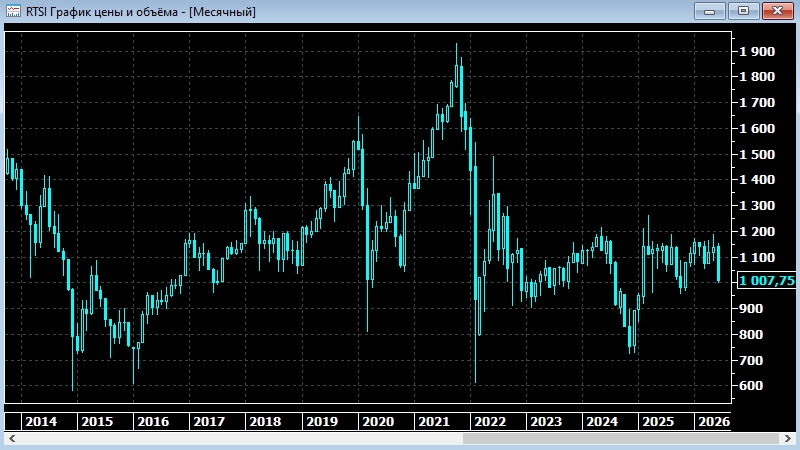
Task: Click the 1 900 price axis label
Action: tap(757, 52)
